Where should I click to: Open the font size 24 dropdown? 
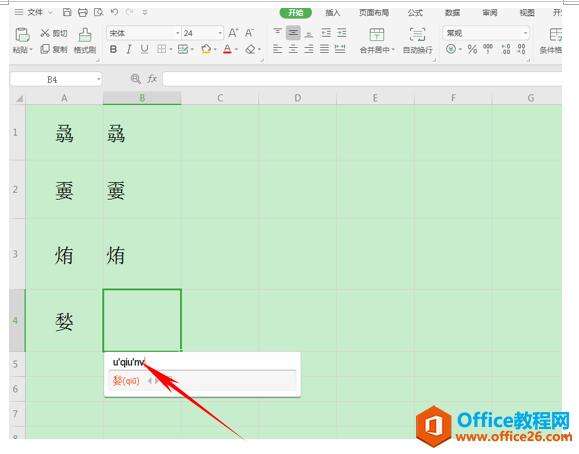point(220,33)
